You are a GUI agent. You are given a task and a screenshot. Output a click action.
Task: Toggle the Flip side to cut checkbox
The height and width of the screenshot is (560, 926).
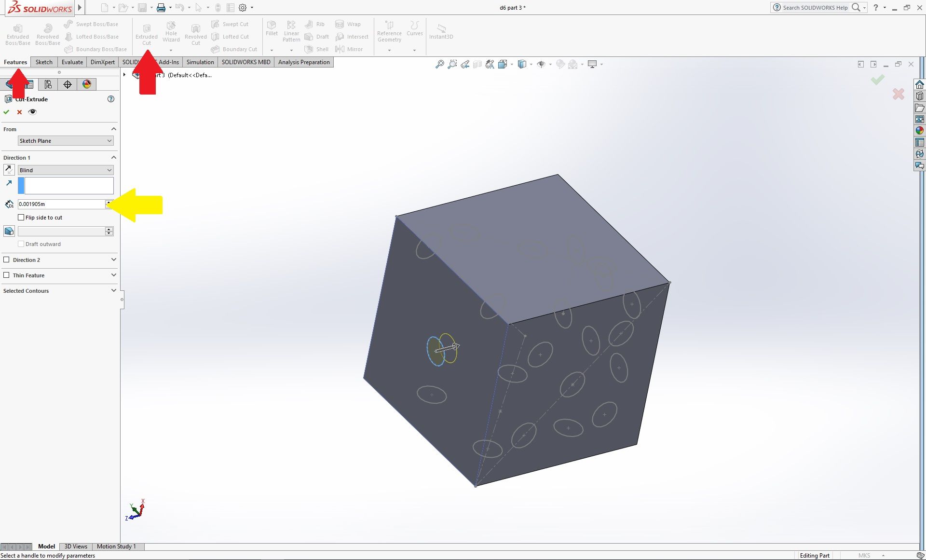(x=21, y=217)
